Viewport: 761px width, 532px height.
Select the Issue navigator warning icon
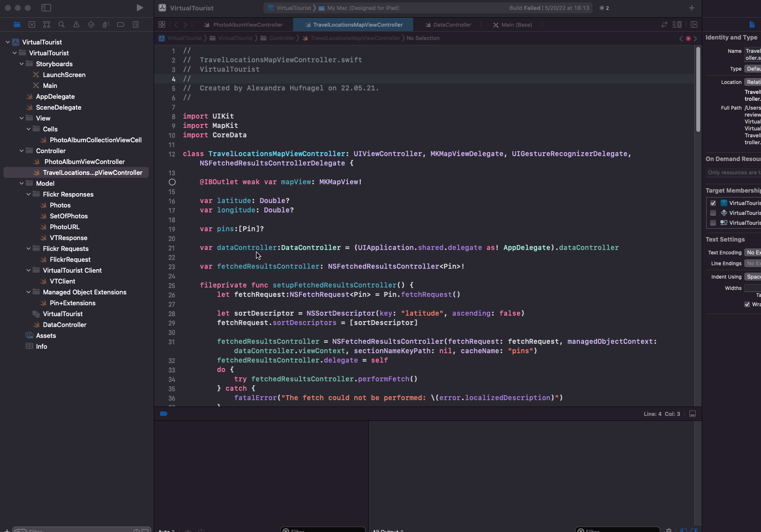76,24
